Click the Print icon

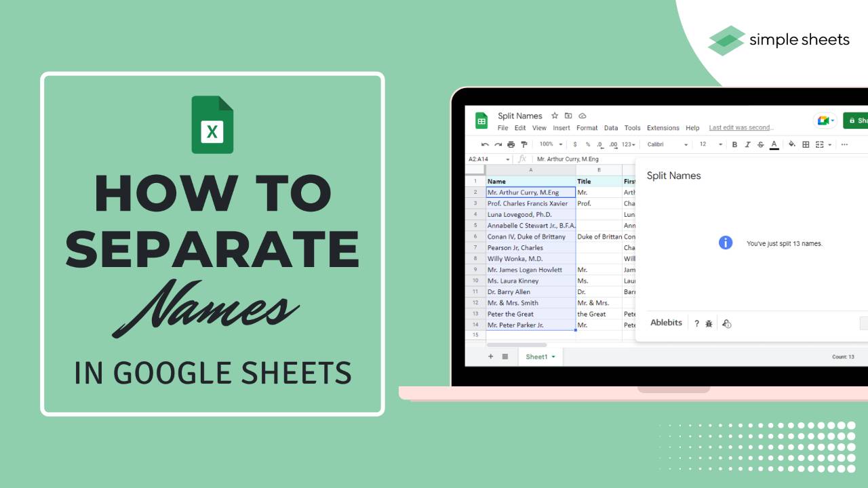tap(511, 144)
